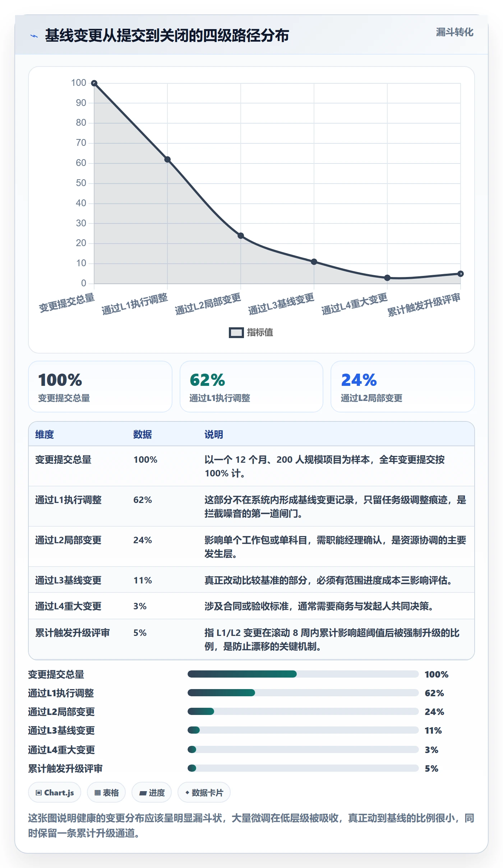Click the 11% cell in the table
The height and width of the screenshot is (868, 503).
(143, 580)
